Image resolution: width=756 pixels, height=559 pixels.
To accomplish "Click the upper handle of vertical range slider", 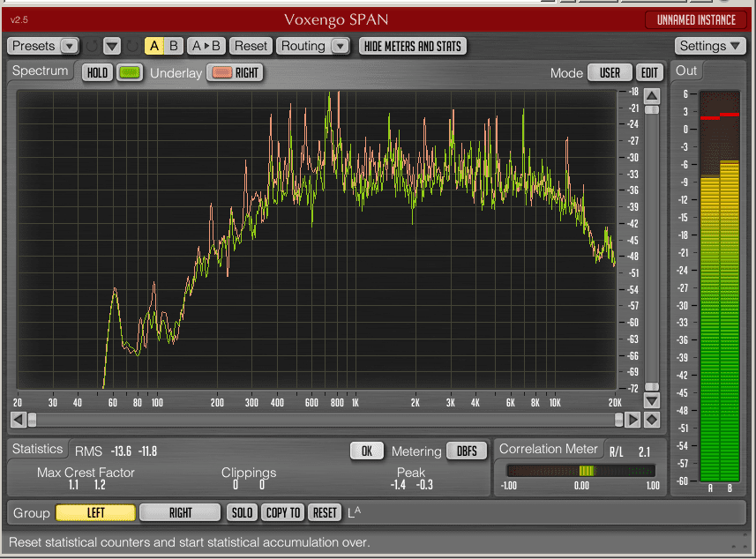I will pyautogui.click(x=652, y=110).
